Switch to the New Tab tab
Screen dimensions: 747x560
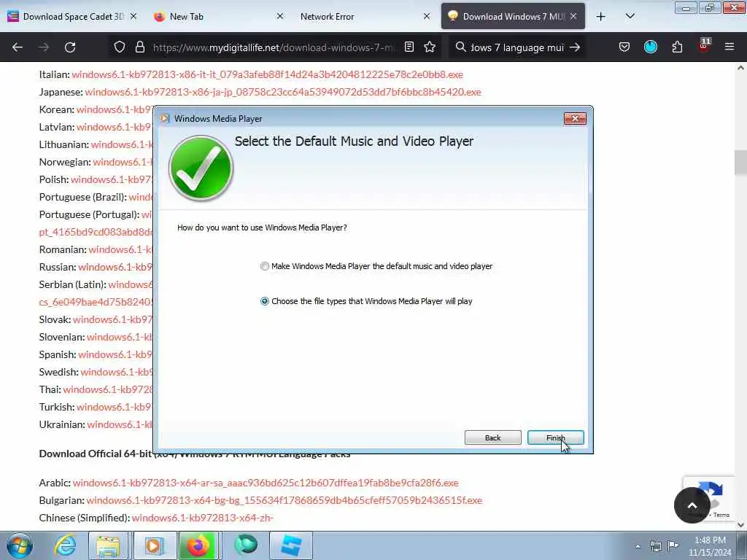click(219, 17)
